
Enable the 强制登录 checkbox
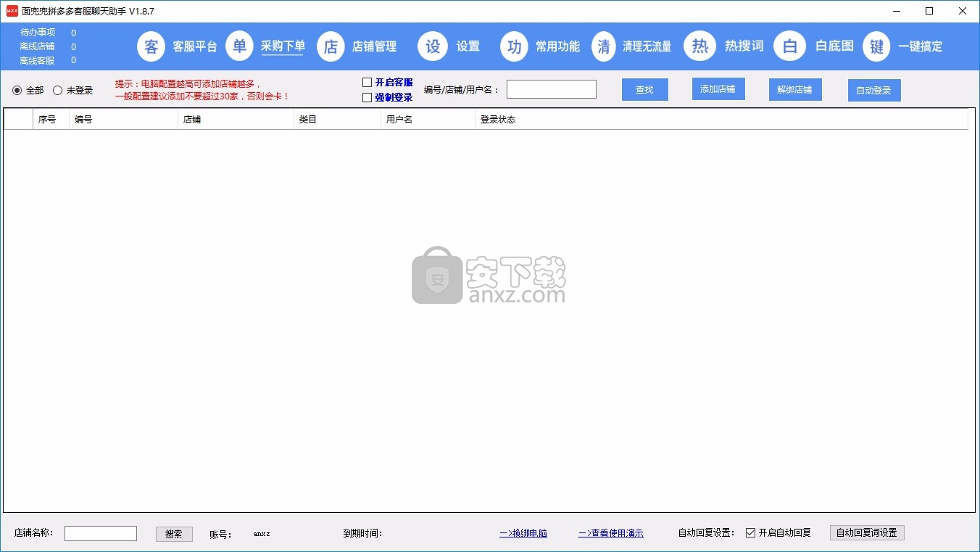(x=367, y=97)
